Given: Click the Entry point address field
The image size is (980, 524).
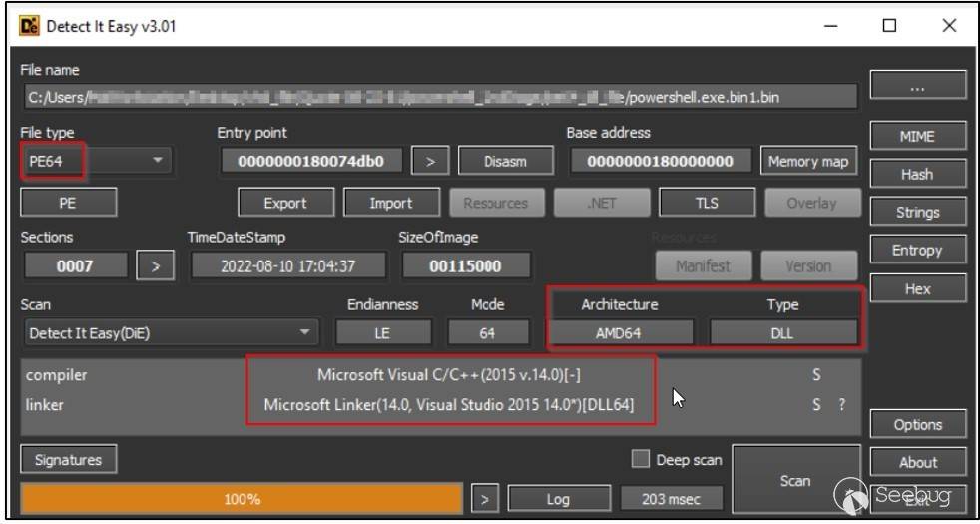Looking at the screenshot, I should (310, 162).
